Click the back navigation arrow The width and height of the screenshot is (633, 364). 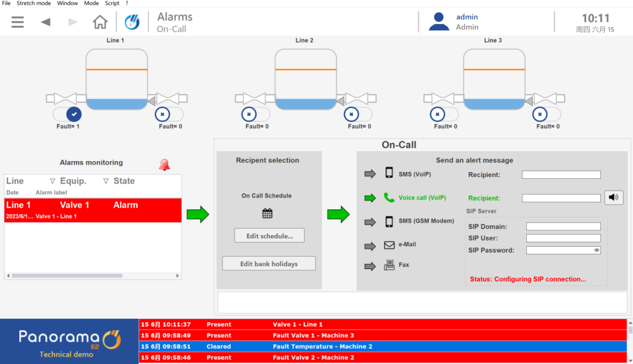click(45, 22)
